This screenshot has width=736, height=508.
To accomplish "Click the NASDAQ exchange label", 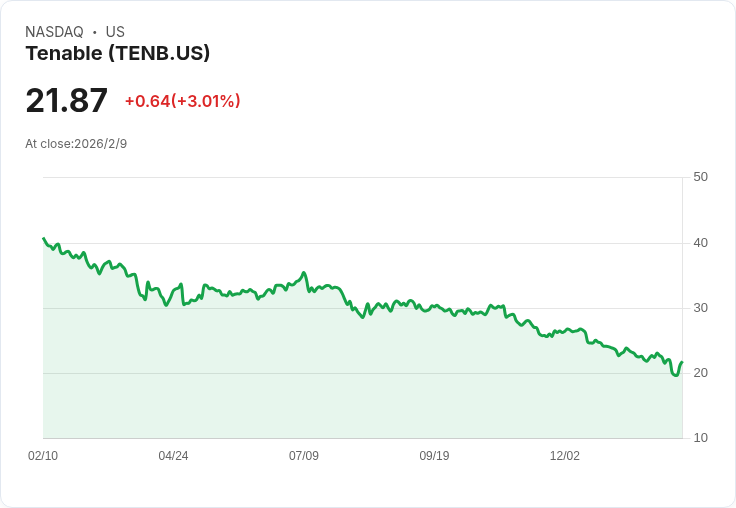I will point(54,32).
